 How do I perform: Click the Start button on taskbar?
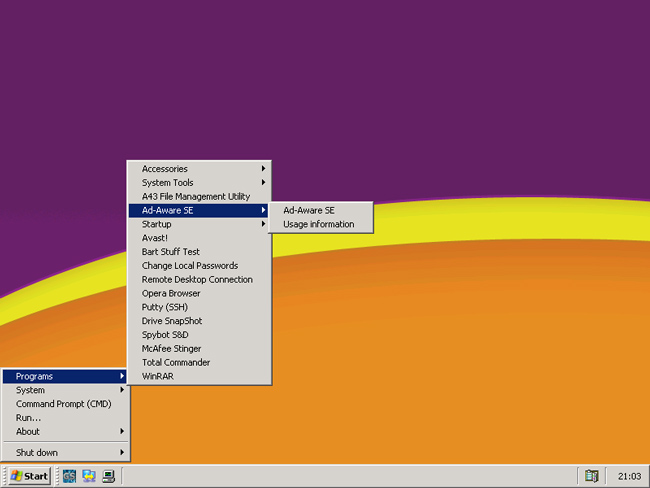tap(30, 476)
